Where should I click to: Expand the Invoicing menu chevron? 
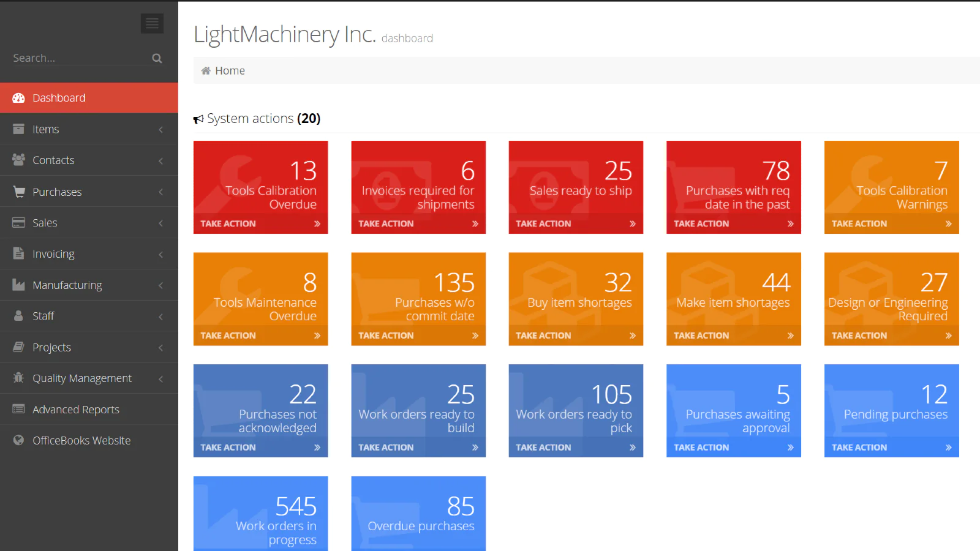tap(160, 255)
